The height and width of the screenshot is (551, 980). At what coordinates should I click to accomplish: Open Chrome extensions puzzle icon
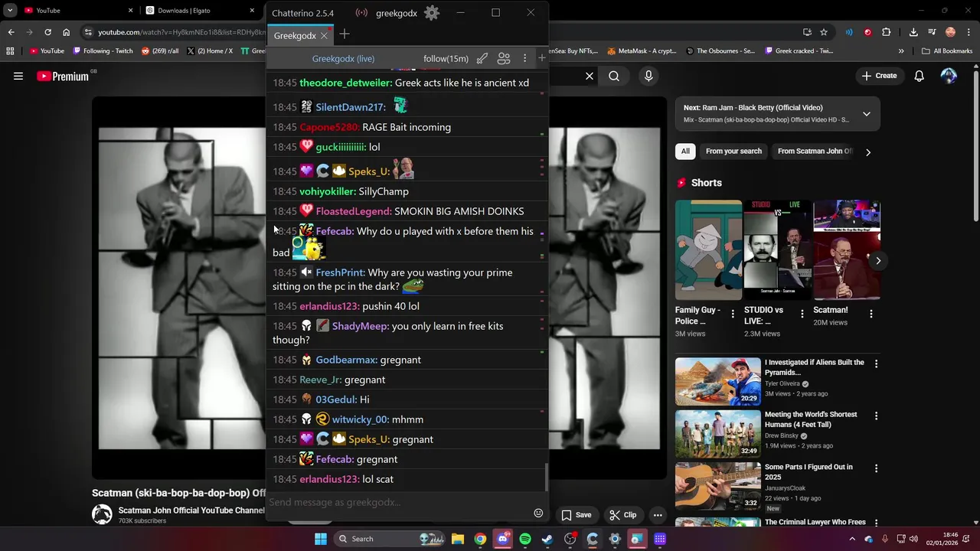click(x=886, y=32)
